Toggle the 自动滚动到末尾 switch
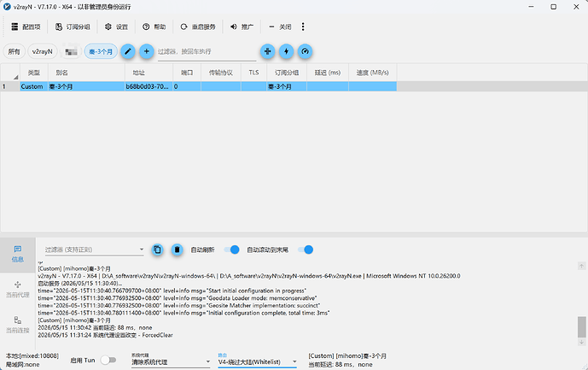Screen dimensions: 588x370 (x=306, y=250)
